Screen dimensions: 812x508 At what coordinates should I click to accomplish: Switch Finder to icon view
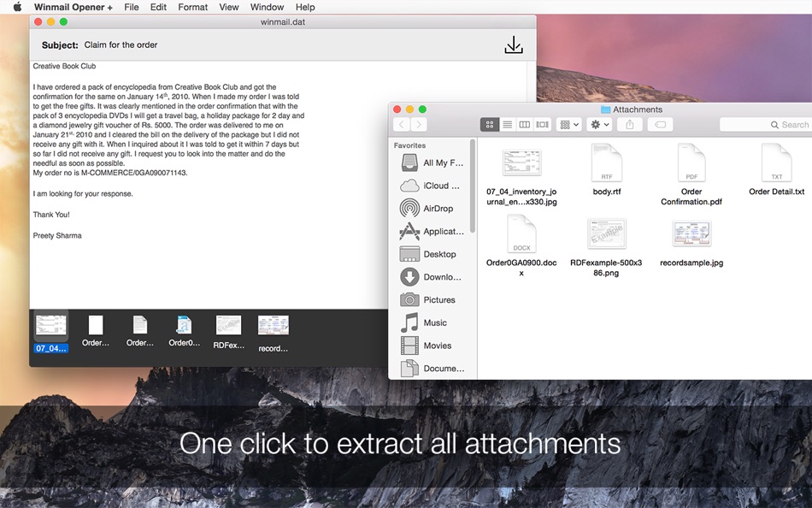point(490,124)
